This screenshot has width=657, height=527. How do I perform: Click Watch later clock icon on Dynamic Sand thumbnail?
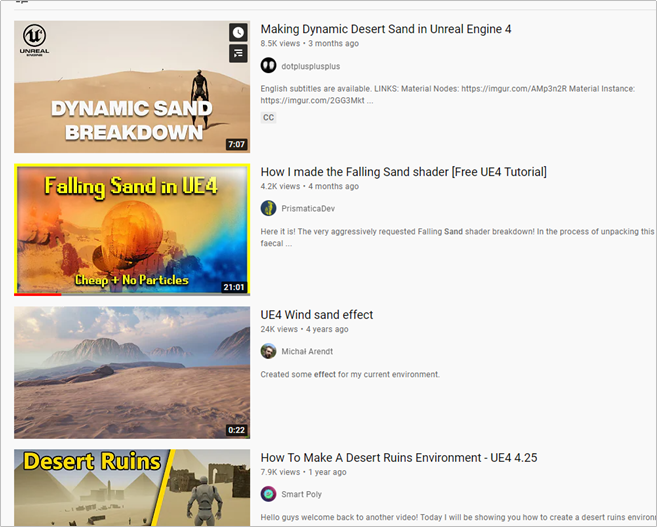pyautogui.click(x=238, y=32)
